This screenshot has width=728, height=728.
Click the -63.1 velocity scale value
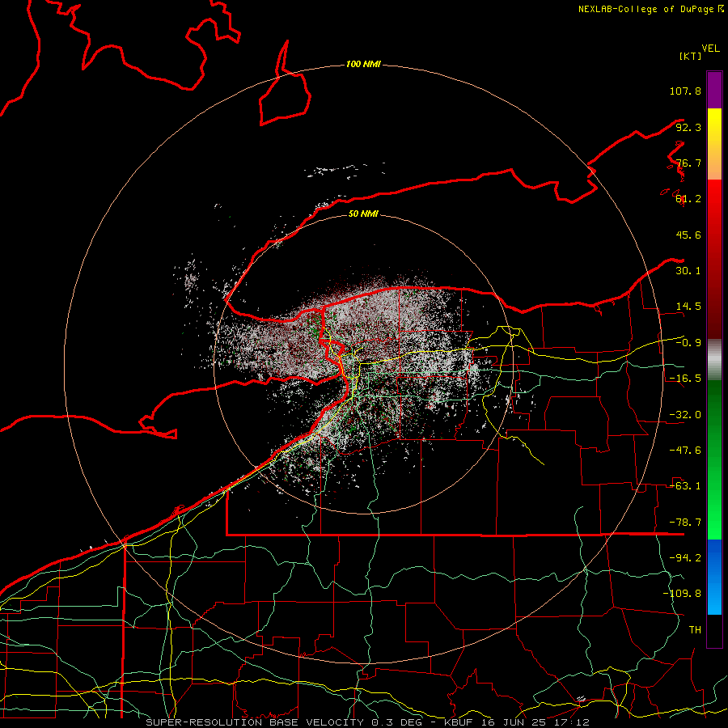[685, 486]
